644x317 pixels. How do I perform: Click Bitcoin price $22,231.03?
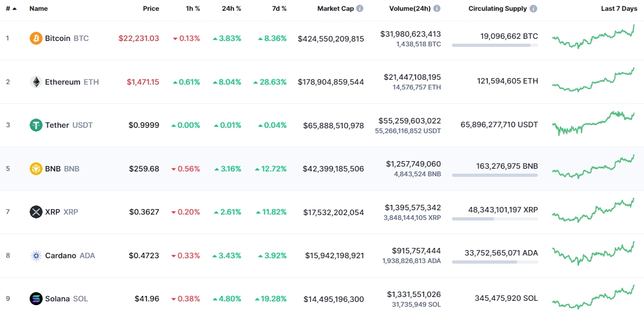pos(139,39)
